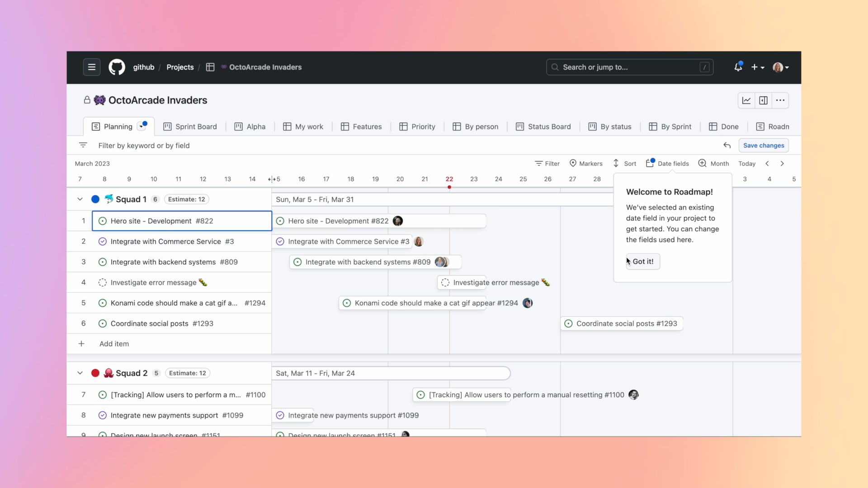Click Hero site - Development roadmap bar
The width and height of the screenshot is (868, 488).
(x=379, y=221)
